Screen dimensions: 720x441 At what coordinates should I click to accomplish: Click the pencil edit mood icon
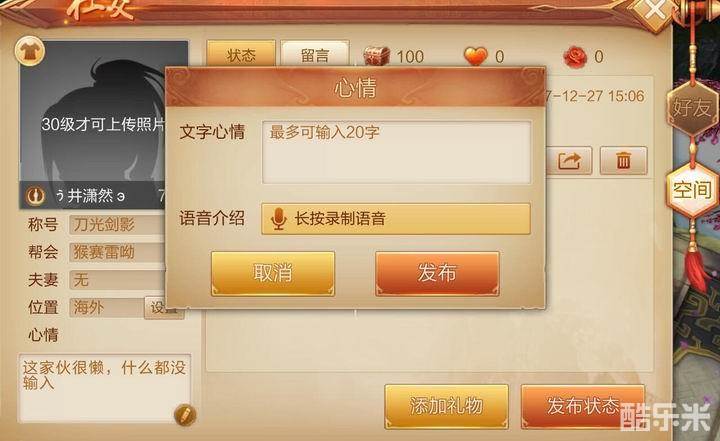(x=185, y=415)
